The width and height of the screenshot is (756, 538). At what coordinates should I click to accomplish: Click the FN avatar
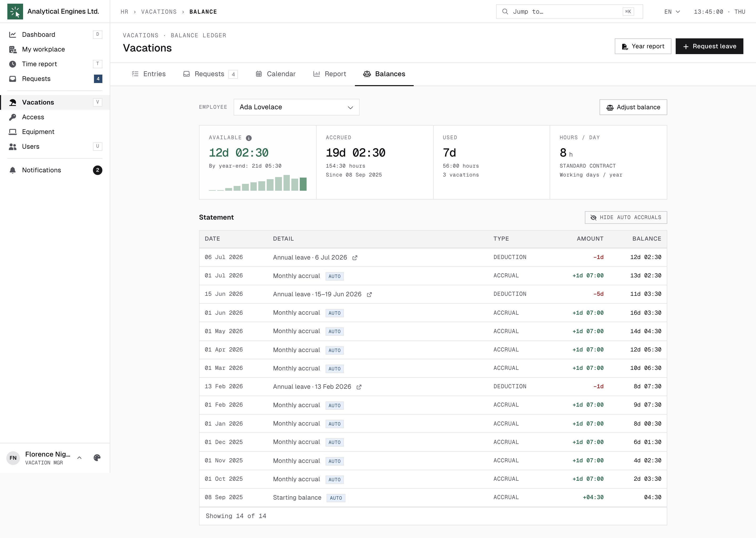[x=13, y=458]
